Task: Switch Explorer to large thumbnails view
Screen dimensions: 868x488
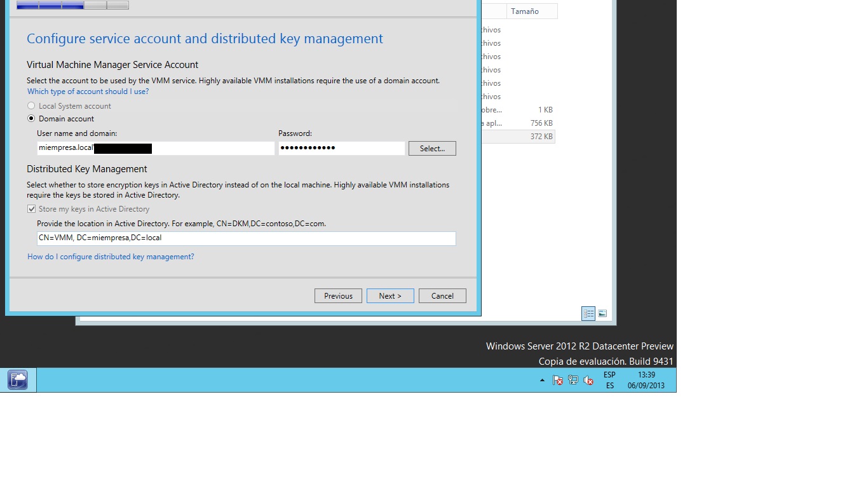Action: (x=602, y=313)
